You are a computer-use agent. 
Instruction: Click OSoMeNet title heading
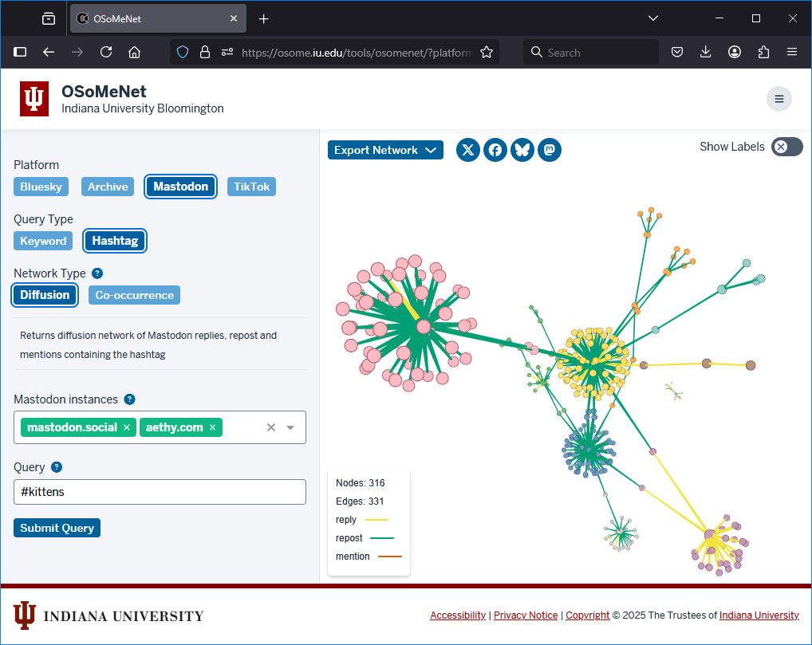[x=104, y=91]
